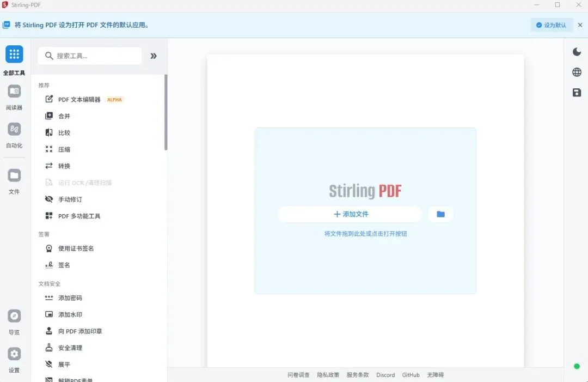Click the Stirling-PDF title bar icon
This screenshot has height=382, width=588.
(x=5, y=5)
